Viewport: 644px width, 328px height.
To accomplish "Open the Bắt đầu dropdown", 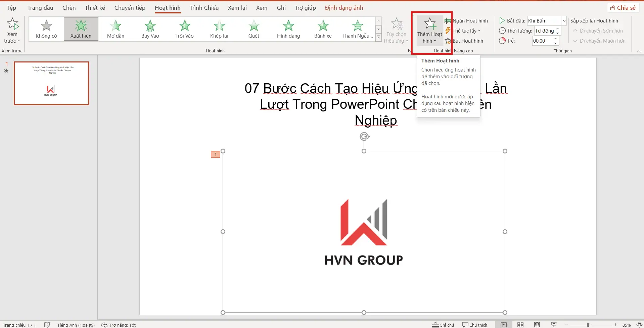I will (564, 21).
